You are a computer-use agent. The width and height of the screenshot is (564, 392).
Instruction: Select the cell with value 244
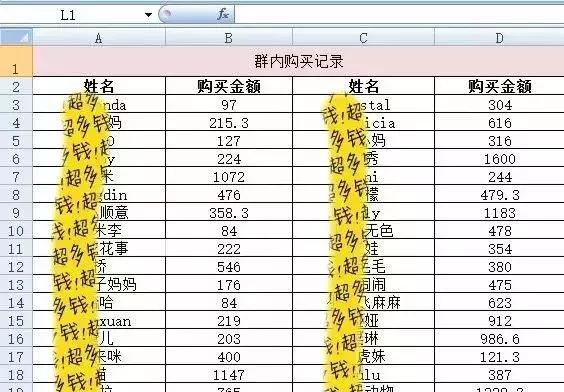pos(499,176)
